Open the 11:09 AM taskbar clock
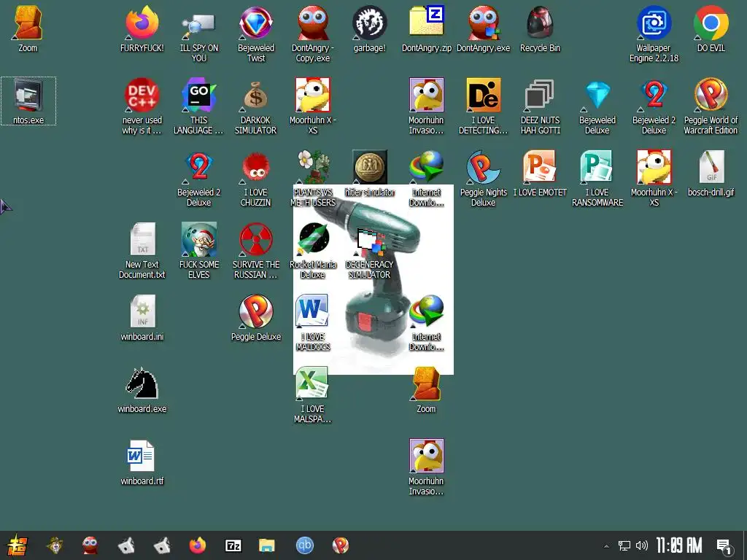747x560 pixels. pos(679,545)
